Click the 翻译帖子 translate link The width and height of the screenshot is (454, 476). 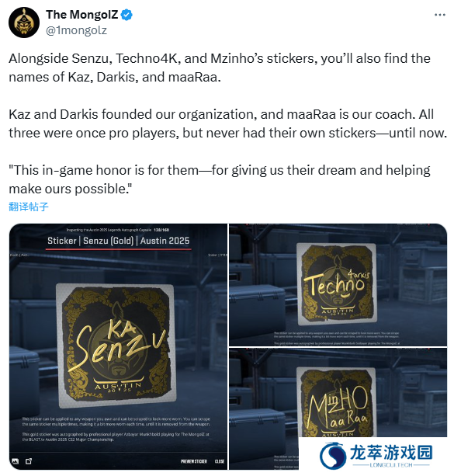[29, 207]
